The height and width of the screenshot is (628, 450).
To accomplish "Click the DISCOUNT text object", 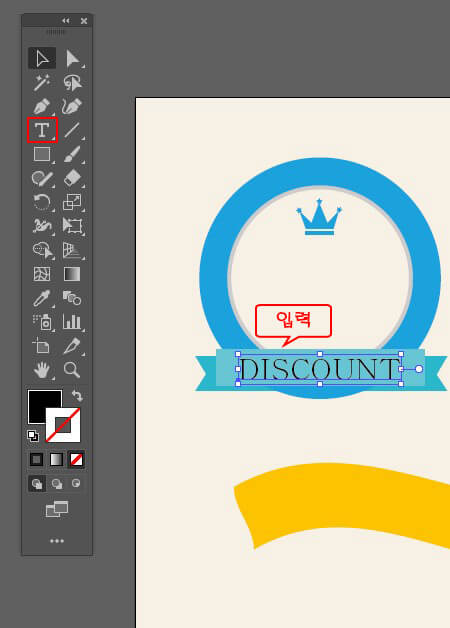I will [x=319, y=369].
